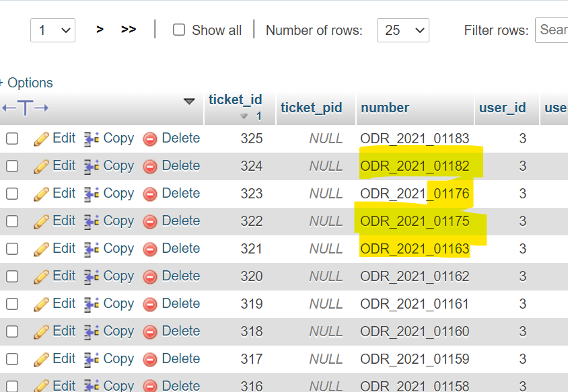Click the full texts toggle arrows icon
This screenshot has width=568, height=392.
point(26,108)
